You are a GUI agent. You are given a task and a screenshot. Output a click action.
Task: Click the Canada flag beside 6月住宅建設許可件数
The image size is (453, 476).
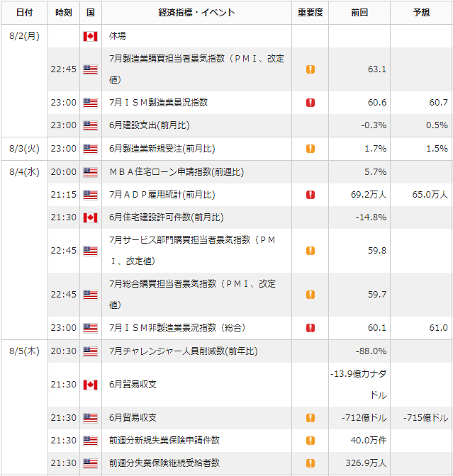point(90,217)
